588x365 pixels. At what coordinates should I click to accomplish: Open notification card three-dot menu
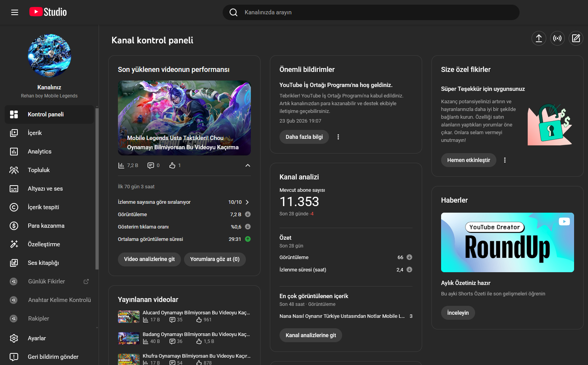[338, 137]
